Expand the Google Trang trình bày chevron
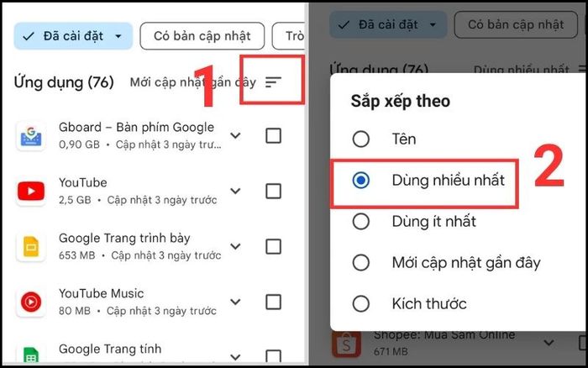 235,246
